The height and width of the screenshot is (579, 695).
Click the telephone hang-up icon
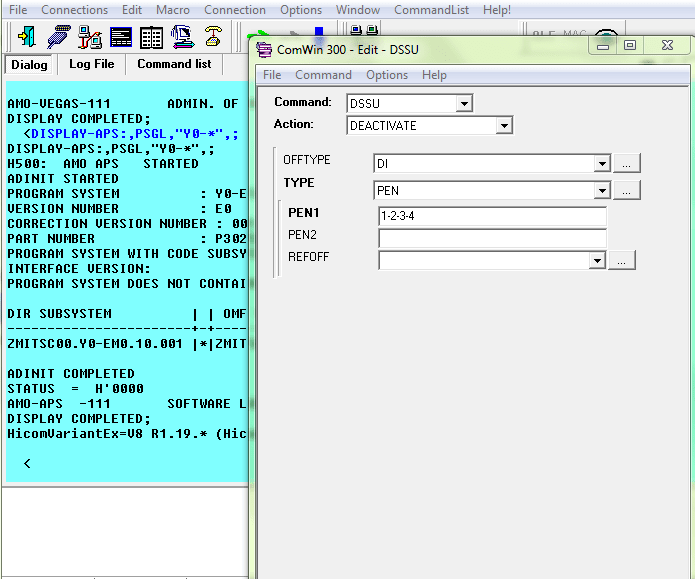tap(213, 36)
